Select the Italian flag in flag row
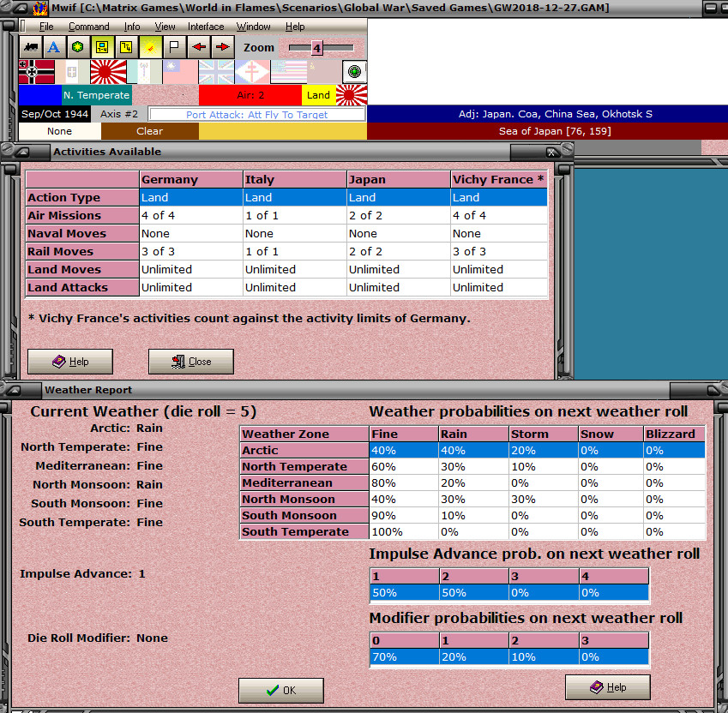Screen dimensions: 728x713 point(72,72)
